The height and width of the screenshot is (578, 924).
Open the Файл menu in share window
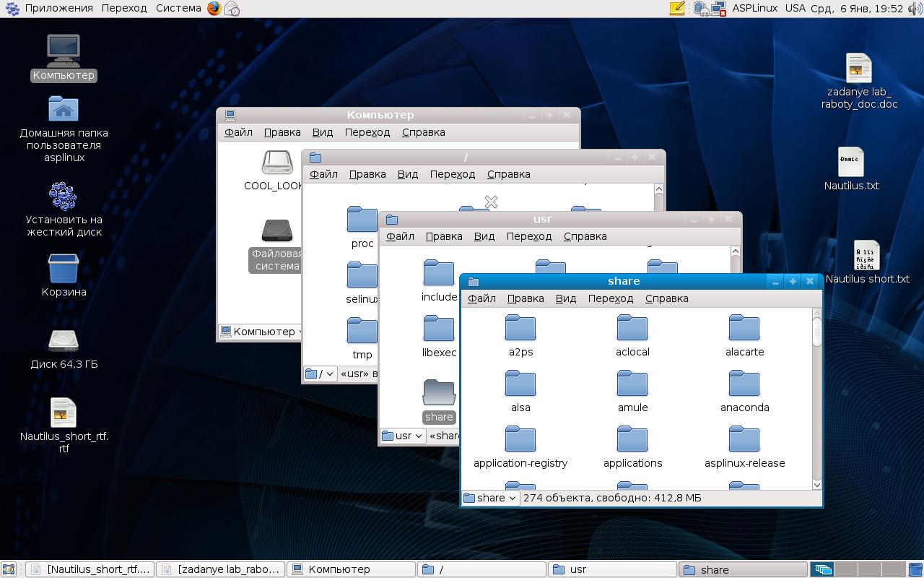pyautogui.click(x=481, y=298)
